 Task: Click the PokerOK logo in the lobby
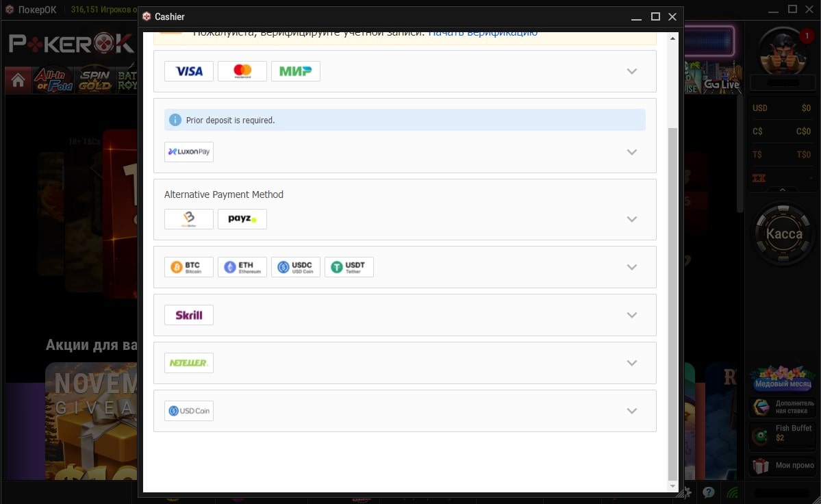[x=71, y=43]
